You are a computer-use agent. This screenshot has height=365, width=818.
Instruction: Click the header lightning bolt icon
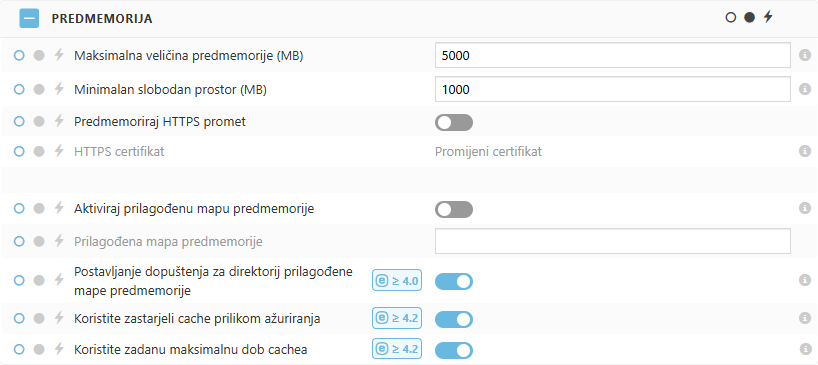click(767, 17)
